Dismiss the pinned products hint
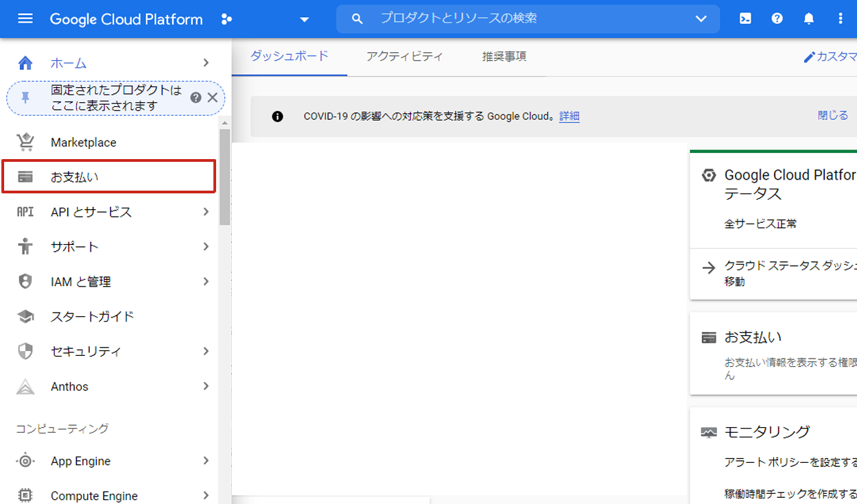Viewport: 857px width, 504px height. [x=212, y=97]
